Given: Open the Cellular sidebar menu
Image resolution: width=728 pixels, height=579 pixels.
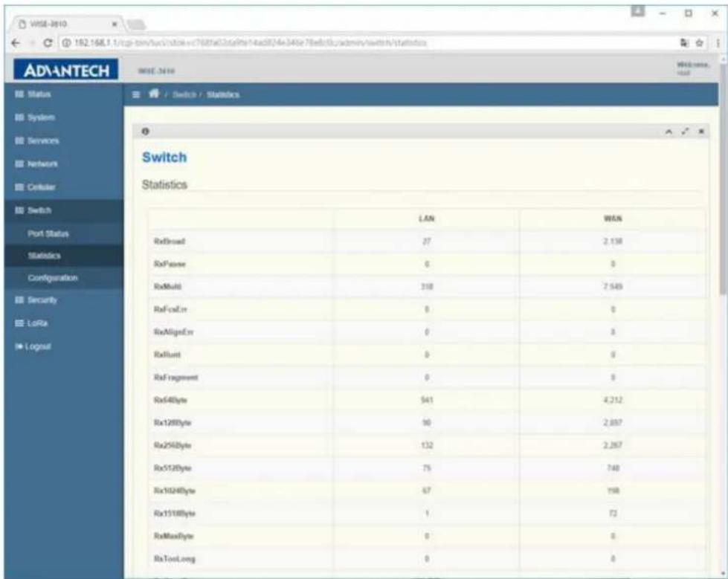Looking at the screenshot, I should pos(35,187).
